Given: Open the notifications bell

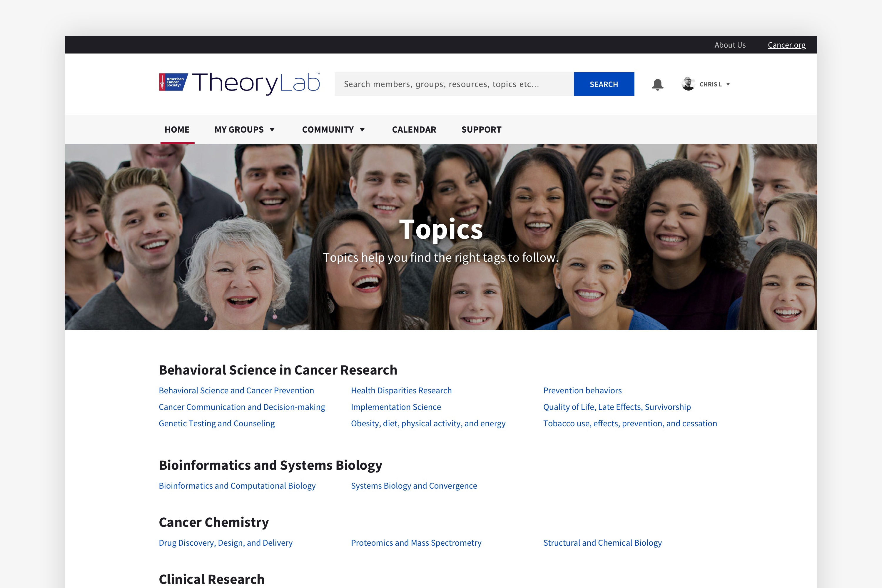Looking at the screenshot, I should point(657,84).
